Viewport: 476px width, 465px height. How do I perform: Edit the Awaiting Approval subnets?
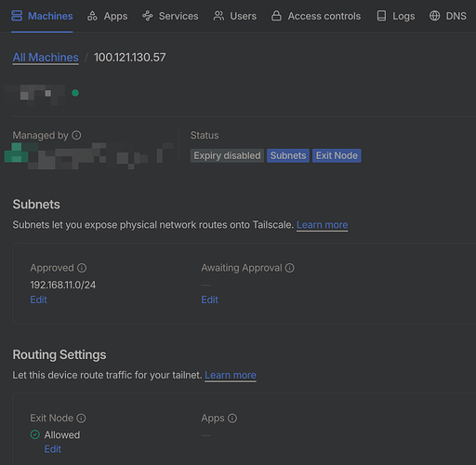[210, 299]
